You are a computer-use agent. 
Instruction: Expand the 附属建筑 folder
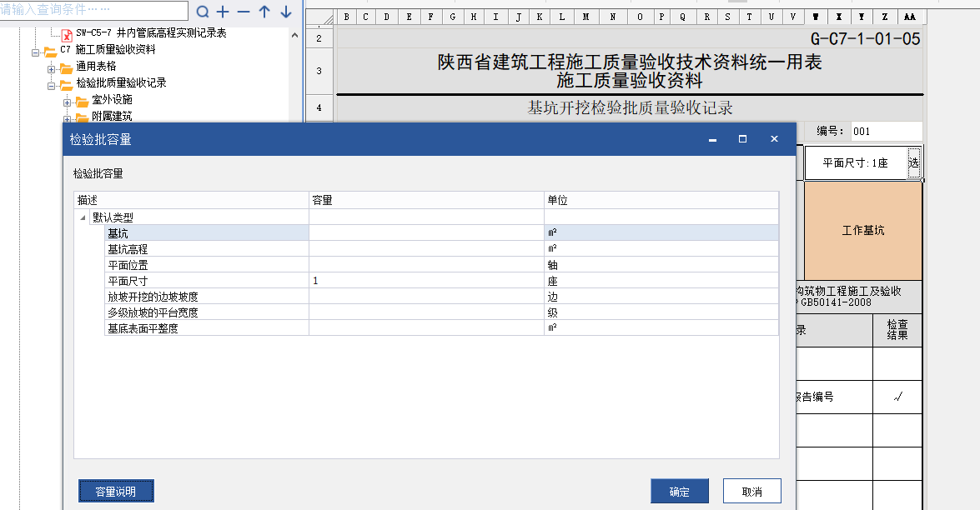coord(67,118)
